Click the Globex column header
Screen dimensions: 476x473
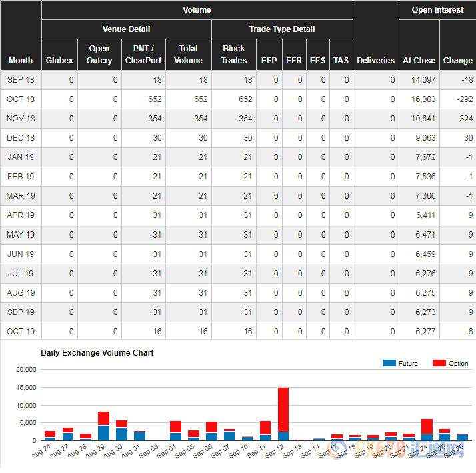coord(59,61)
